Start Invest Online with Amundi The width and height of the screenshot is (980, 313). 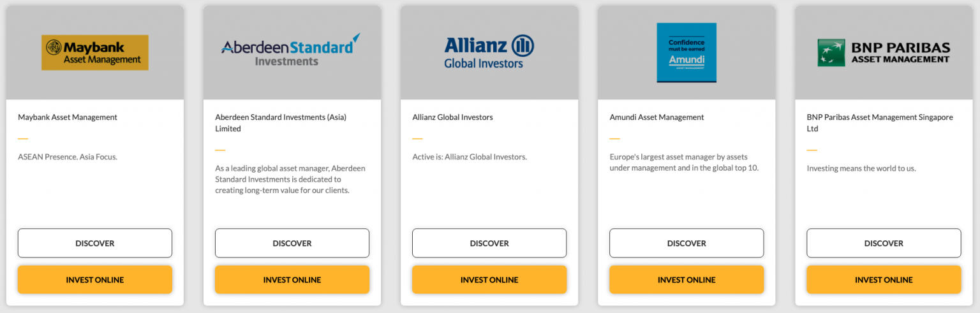click(687, 280)
